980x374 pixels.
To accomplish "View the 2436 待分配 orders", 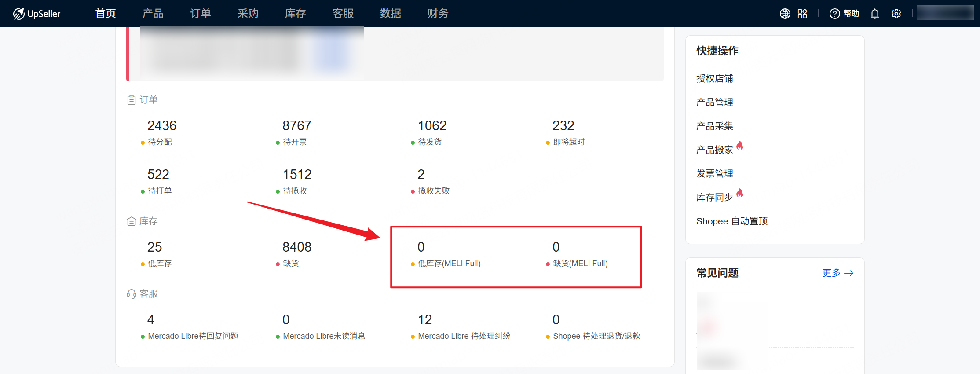I will click(x=161, y=126).
